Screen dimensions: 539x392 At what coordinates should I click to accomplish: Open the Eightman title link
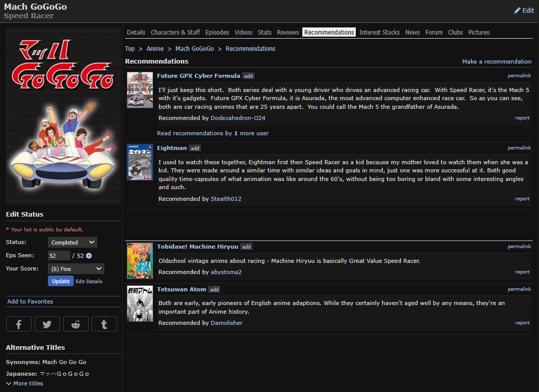[172, 148]
